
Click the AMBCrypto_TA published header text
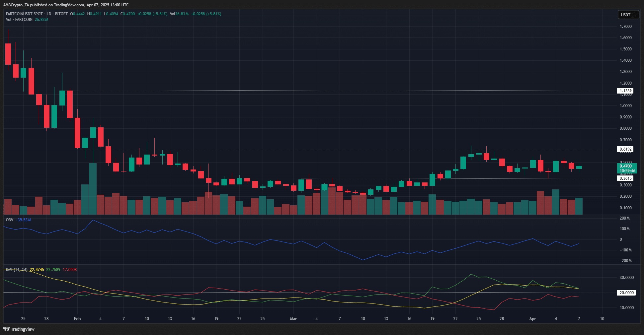66,5
